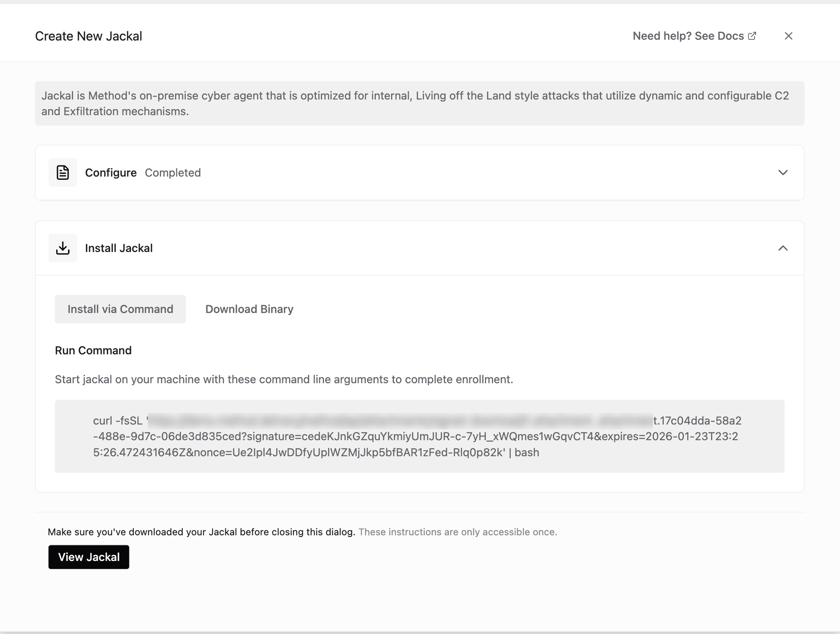Click the Create New Jackal dialog title
Viewport: 840px width, 634px height.
pos(89,36)
